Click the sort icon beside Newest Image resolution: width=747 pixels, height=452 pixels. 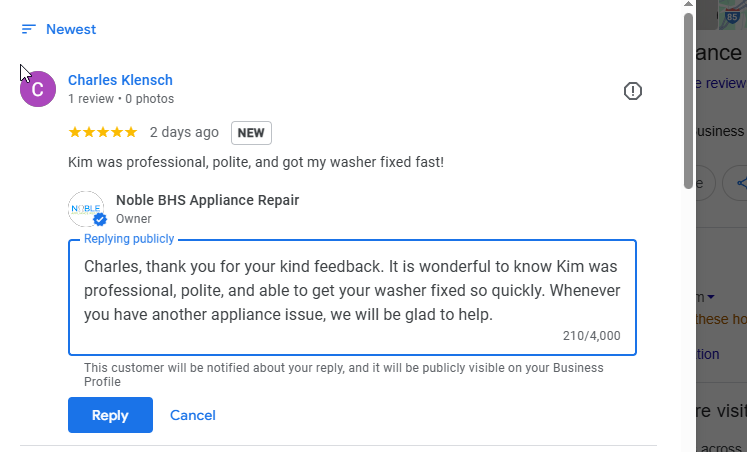click(28, 30)
